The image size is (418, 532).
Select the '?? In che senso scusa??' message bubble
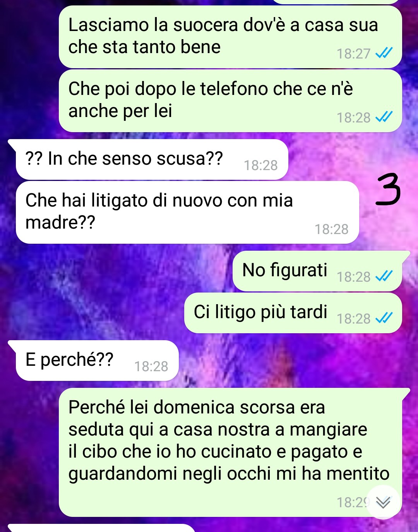click(x=152, y=159)
